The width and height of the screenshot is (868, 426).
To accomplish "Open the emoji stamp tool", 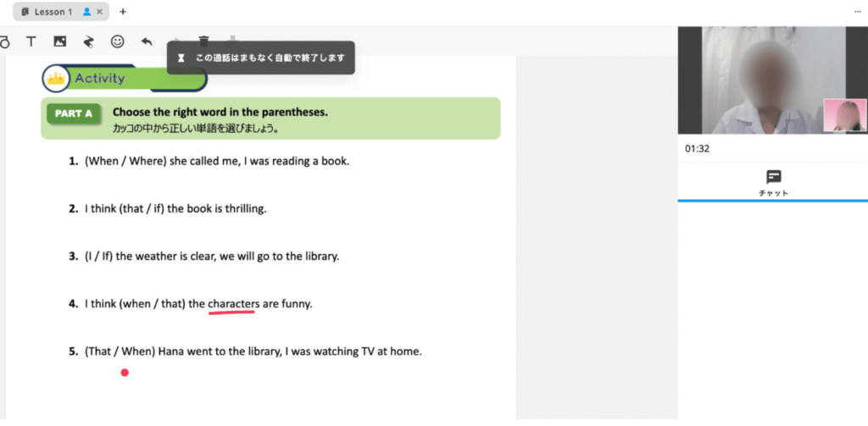I will click(x=118, y=41).
